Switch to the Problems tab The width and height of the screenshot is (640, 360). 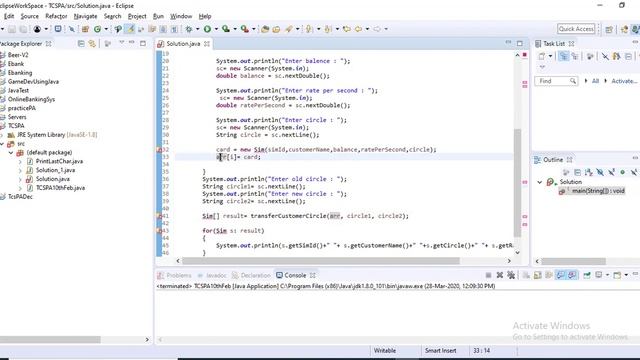[x=174, y=276]
